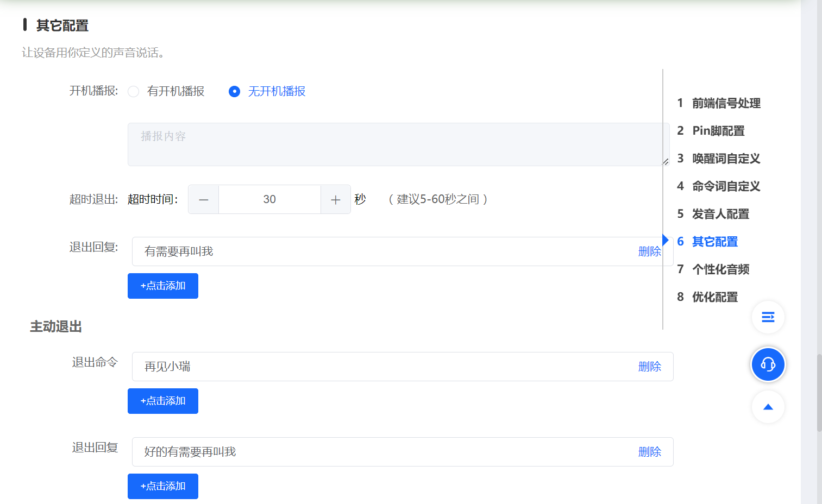Image resolution: width=822 pixels, height=504 pixels.
Task: Select 无开机播报 radio option
Action: 267,91
